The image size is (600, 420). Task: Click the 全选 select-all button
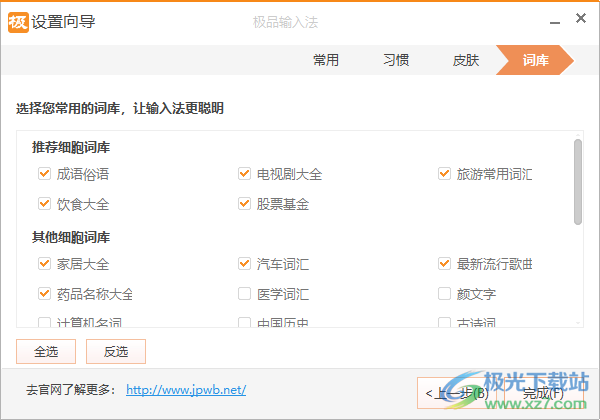[x=46, y=351]
